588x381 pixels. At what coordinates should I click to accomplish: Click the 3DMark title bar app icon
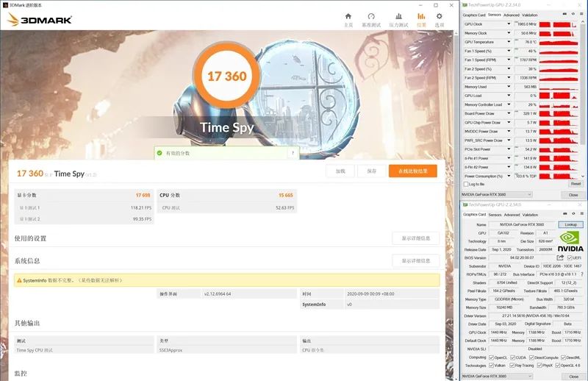pos(5,5)
